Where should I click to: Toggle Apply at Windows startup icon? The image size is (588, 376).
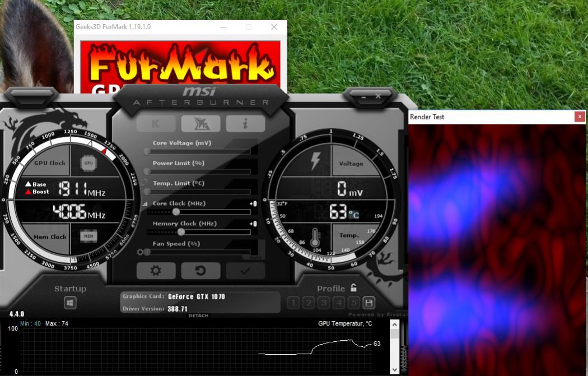(x=70, y=303)
